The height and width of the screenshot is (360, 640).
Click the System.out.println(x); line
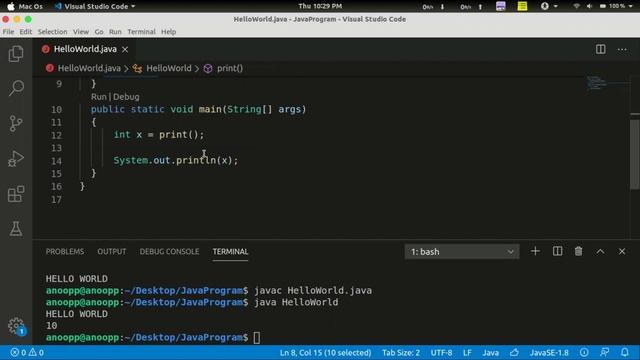pyautogui.click(x=176, y=160)
